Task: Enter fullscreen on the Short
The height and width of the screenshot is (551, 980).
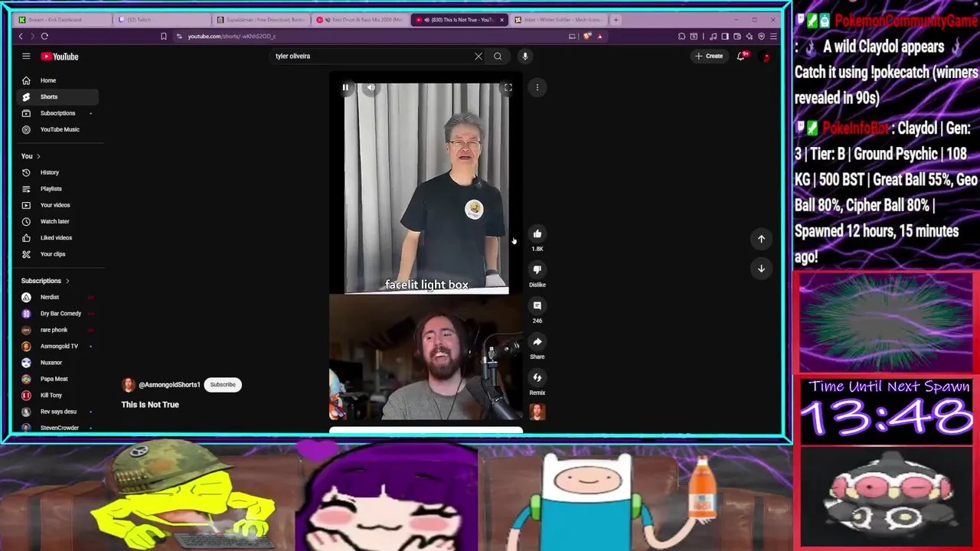Action: pos(508,88)
